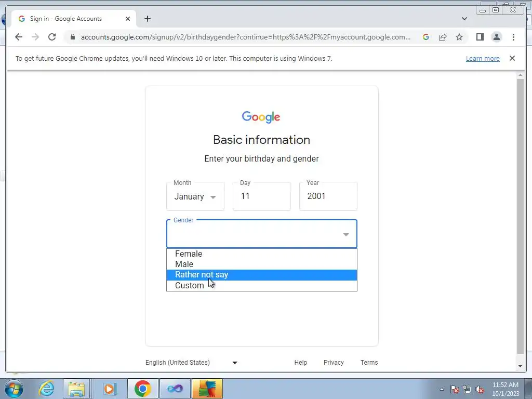Click the muted volume tray icon
This screenshot has width=532, height=399.
coord(480,389)
